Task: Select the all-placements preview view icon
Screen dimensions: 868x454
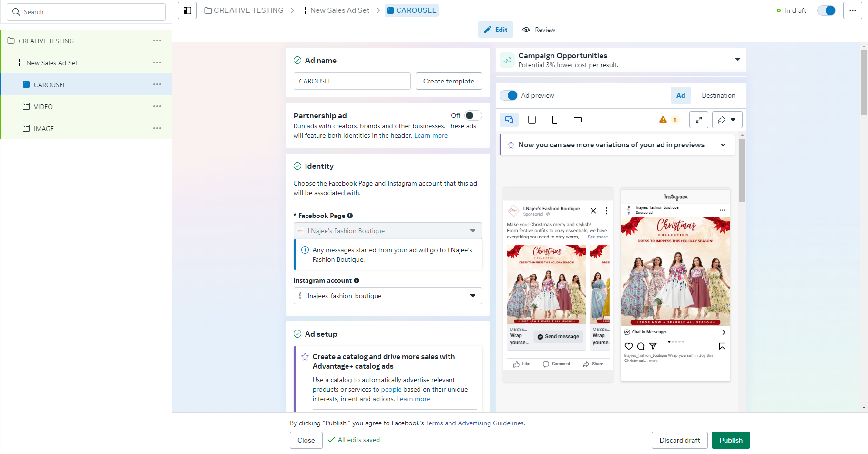Action: pyautogui.click(x=509, y=120)
